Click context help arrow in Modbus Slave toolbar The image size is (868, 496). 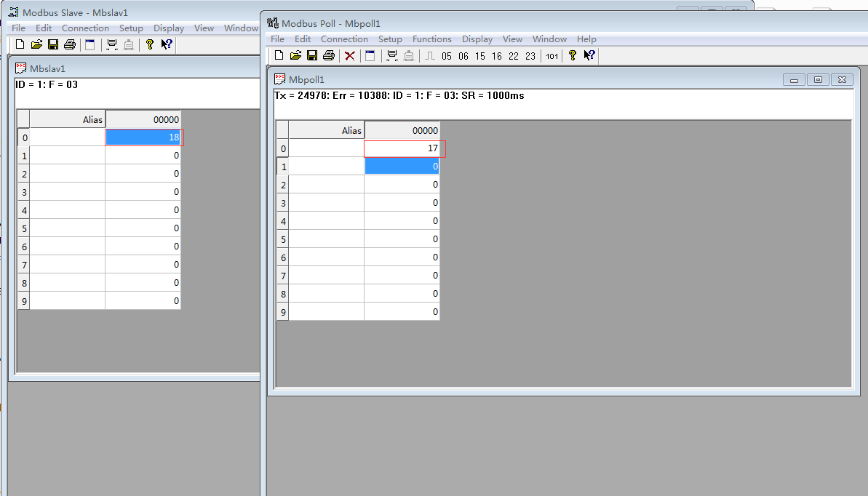point(167,44)
